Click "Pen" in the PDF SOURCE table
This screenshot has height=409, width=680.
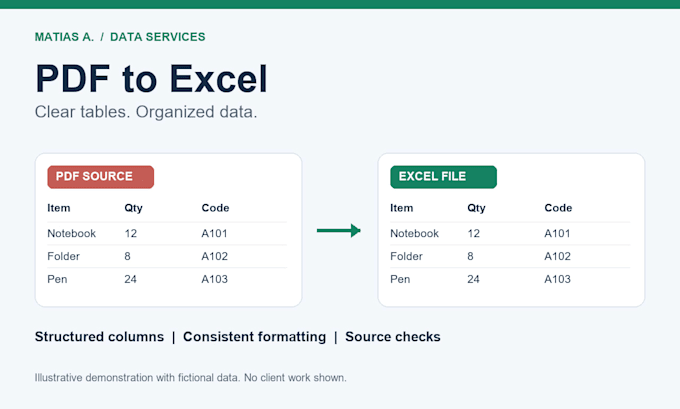[57, 279]
